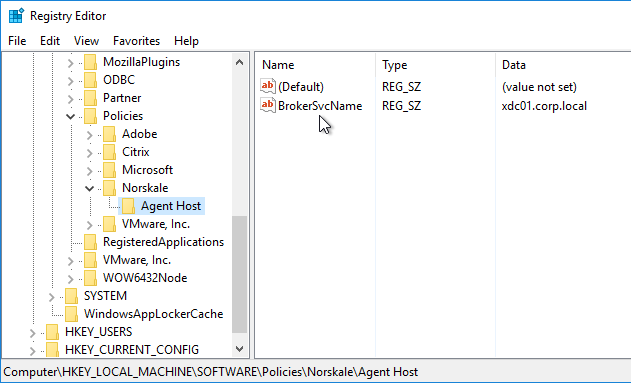
Task: Click the (Default) string value icon
Action: (268, 86)
